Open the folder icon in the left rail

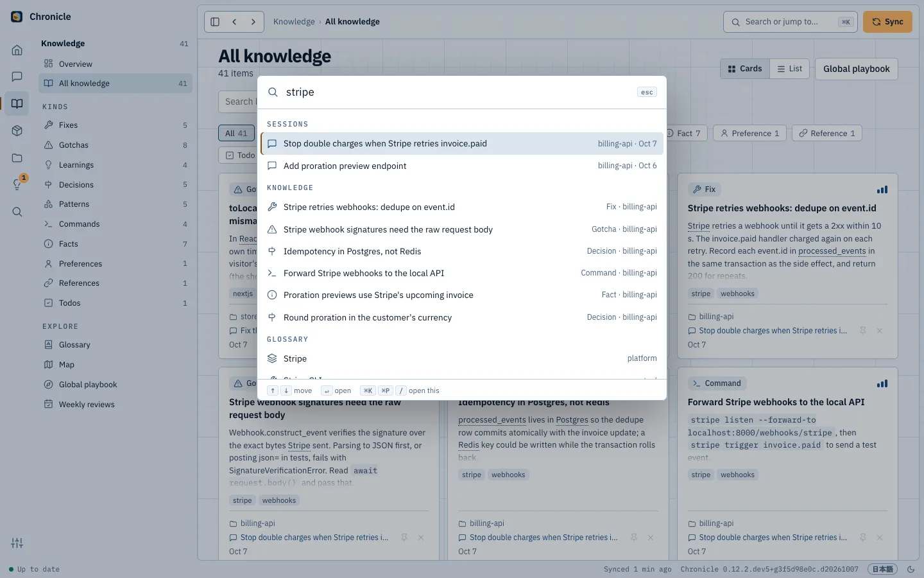point(17,158)
